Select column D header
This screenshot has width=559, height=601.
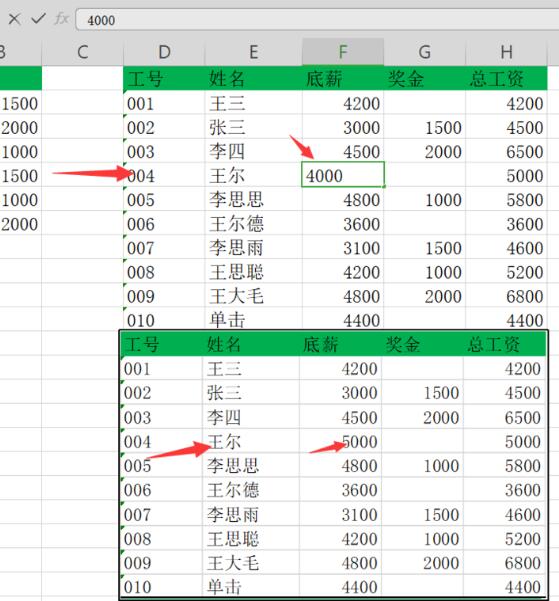coord(164,52)
